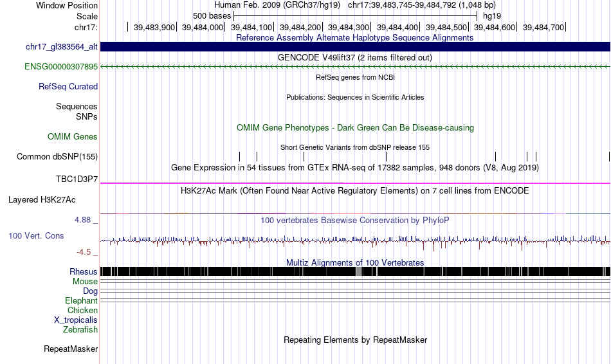Click the chr17: ruler label
Image resolution: width=611 pixels, height=364 pixels.
tap(86, 27)
